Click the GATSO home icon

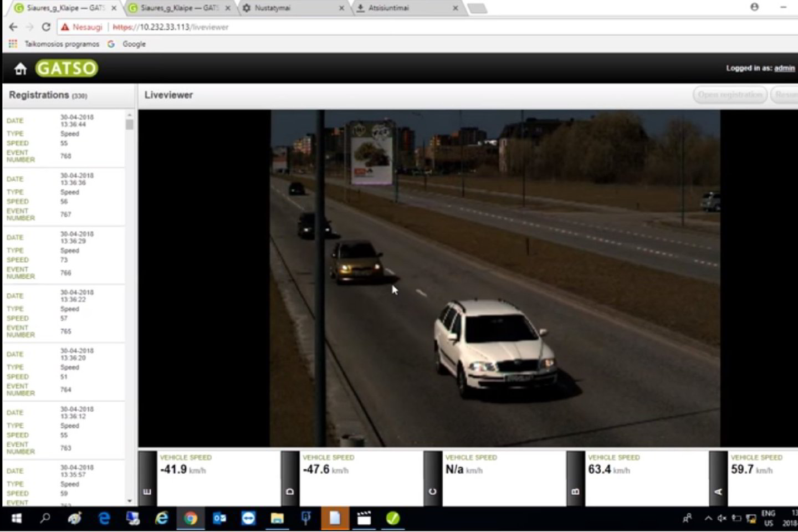coord(21,69)
